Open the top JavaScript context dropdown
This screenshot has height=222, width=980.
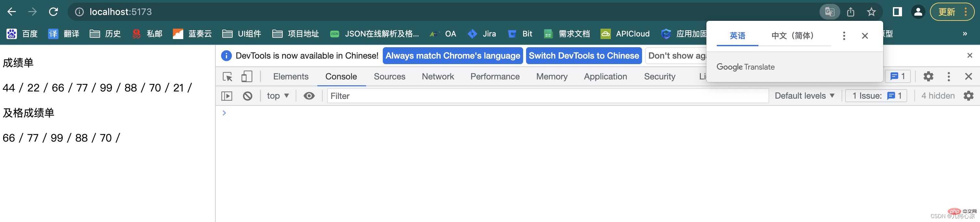point(278,96)
